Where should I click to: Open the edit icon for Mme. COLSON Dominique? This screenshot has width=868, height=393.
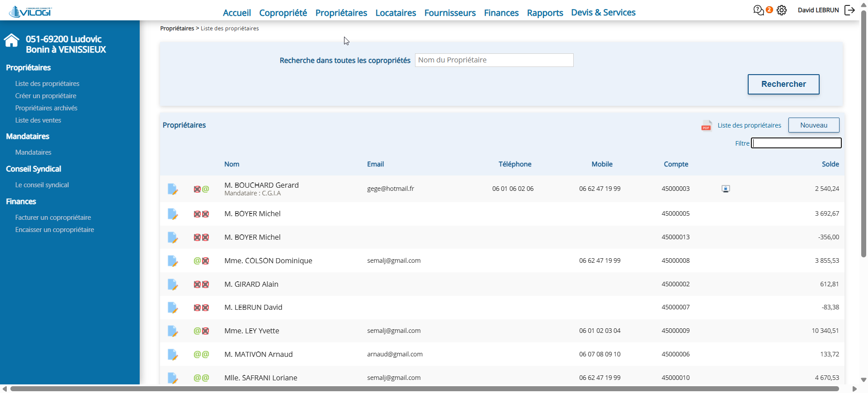[173, 261]
